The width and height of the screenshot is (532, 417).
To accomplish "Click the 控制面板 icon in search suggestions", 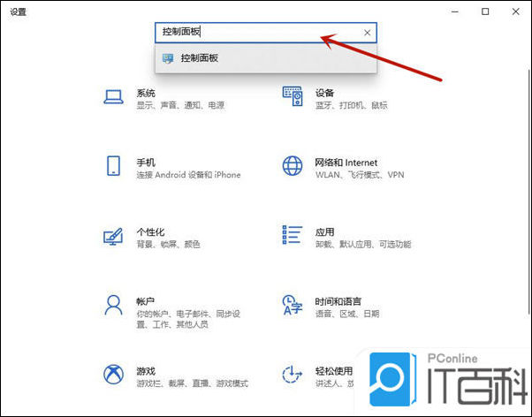I will (x=168, y=58).
